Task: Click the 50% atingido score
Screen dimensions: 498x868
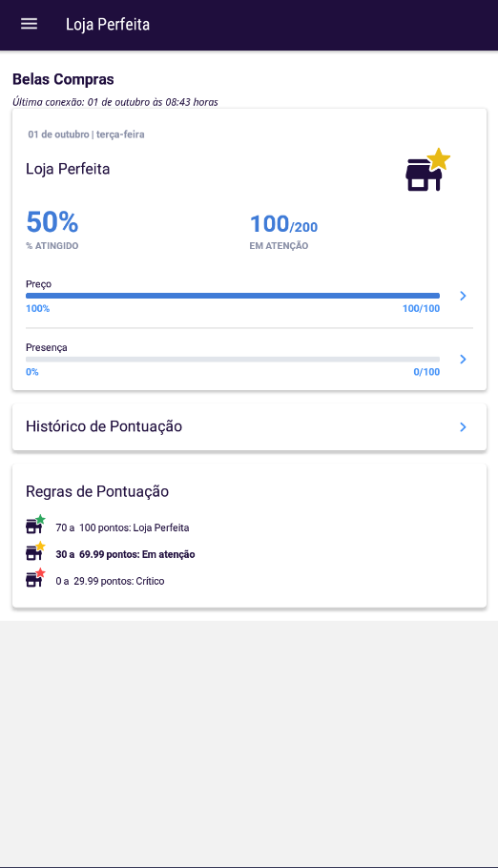Action: coord(52,222)
